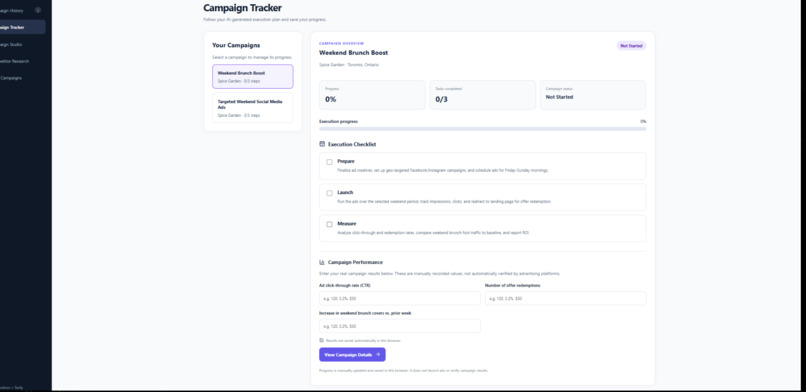Click Spice Garden Toronto, Ontario subtitle

[x=349, y=65]
